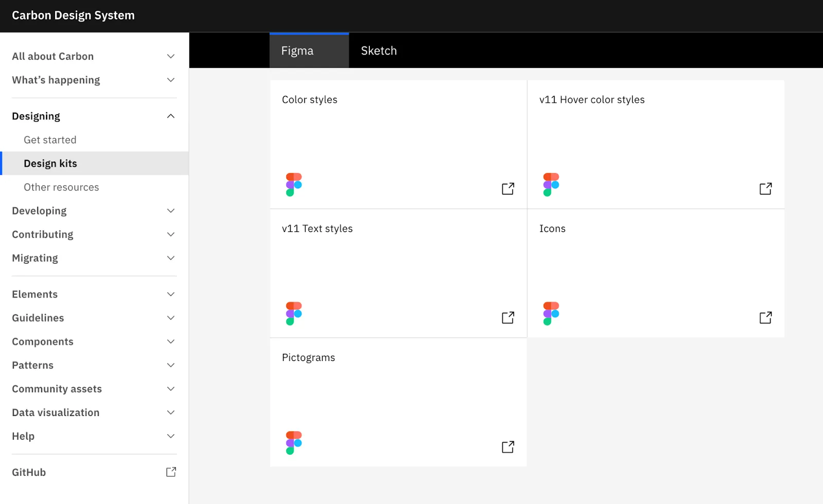Viewport: 823px width, 504px height.
Task: Click the GitHub external link icon
Action: pos(171,472)
